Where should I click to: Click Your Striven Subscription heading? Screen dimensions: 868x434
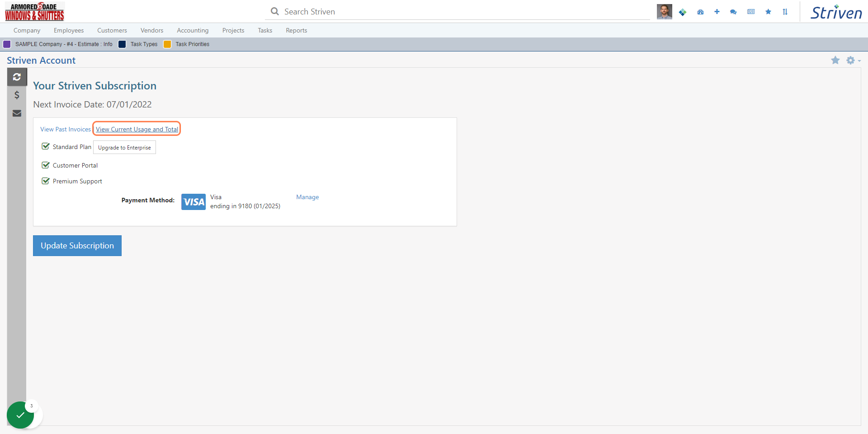point(94,86)
